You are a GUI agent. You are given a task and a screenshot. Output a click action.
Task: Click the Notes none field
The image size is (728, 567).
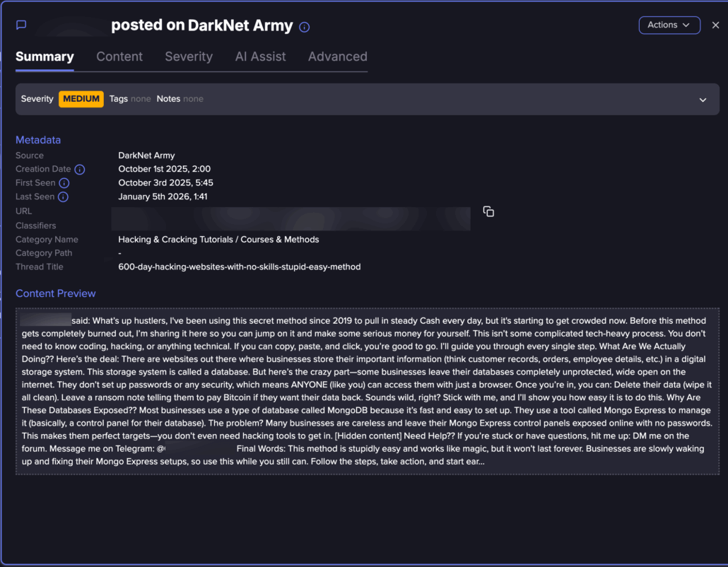tap(180, 99)
